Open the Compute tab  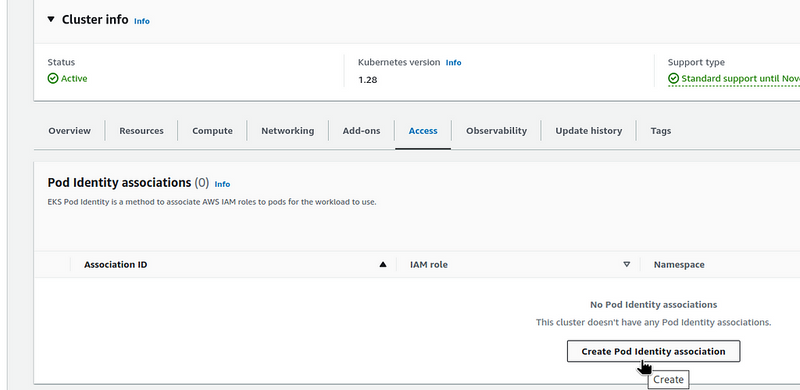tap(212, 131)
